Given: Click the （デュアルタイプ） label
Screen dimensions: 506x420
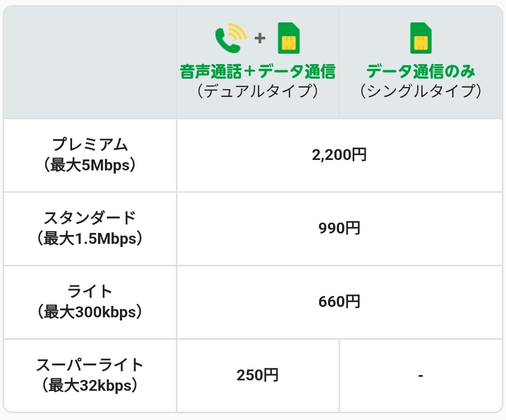Looking at the screenshot, I should (x=257, y=91).
